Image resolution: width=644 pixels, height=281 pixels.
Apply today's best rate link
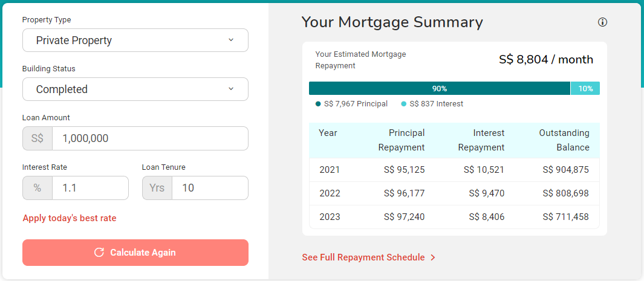[70, 218]
